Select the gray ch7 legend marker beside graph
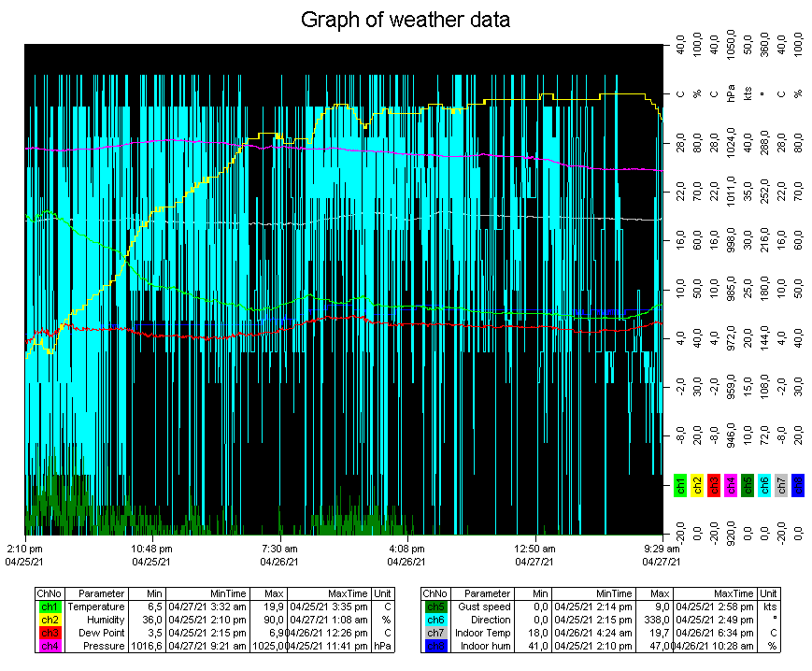The height and width of the screenshot is (671, 812). click(x=781, y=485)
